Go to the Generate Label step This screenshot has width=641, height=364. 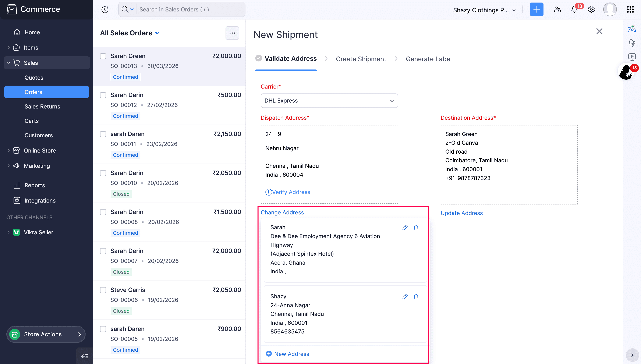(x=429, y=59)
